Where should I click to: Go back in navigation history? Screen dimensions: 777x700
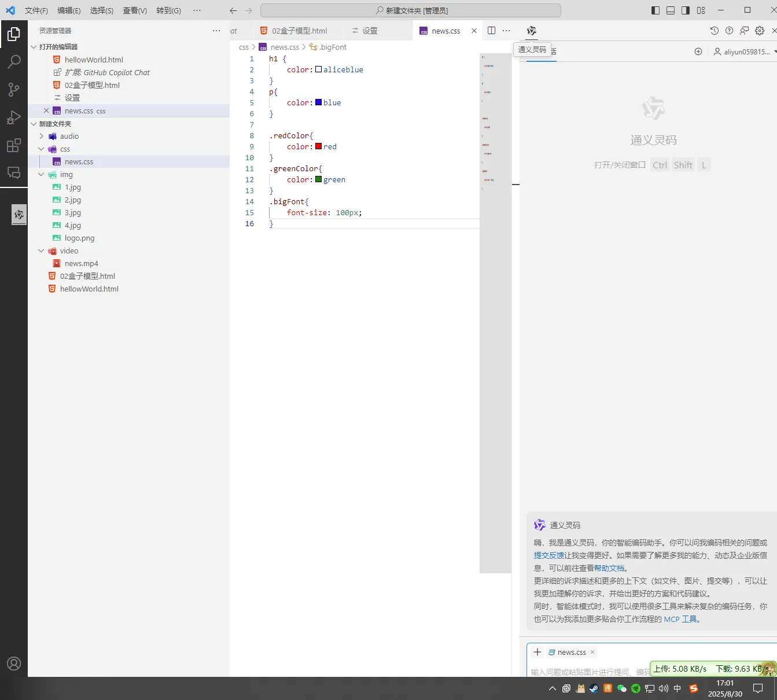[x=233, y=10]
